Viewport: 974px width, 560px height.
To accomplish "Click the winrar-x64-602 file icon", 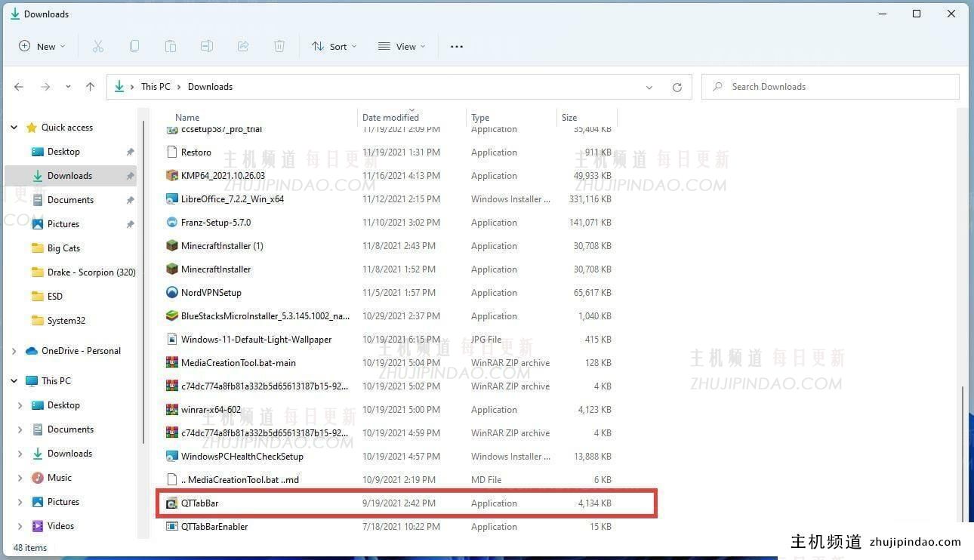I will (x=172, y=410).
